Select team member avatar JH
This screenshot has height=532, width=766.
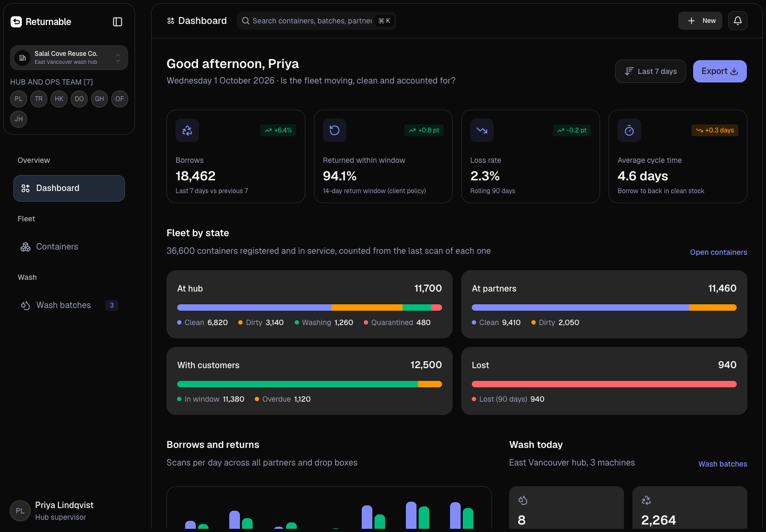[x=19, y=119]
